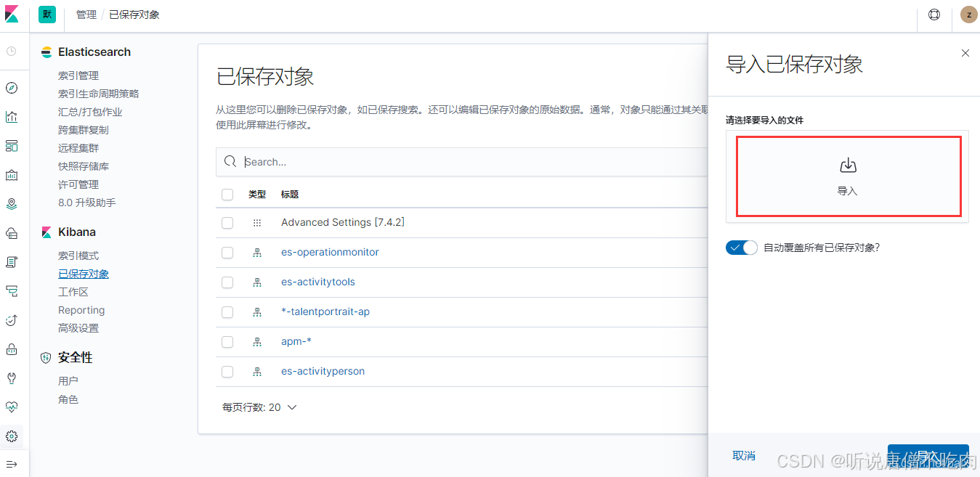Check the es-operationmonitor row checkbox

coord(227,253)
